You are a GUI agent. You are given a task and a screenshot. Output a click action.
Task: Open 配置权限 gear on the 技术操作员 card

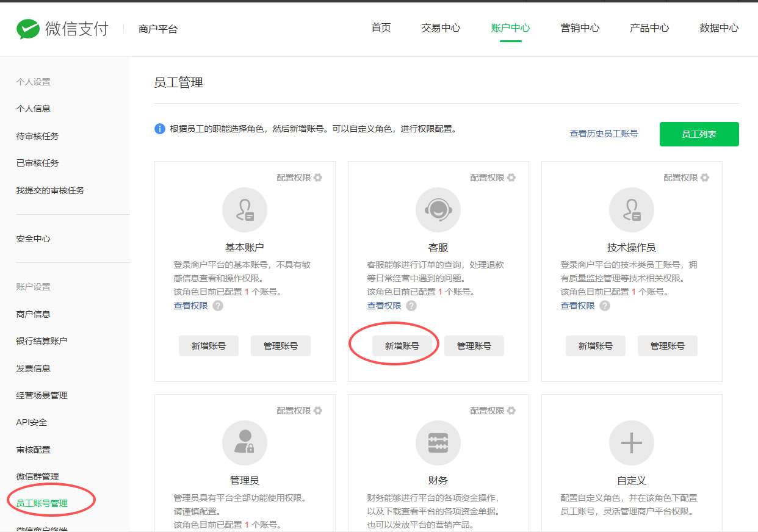(x=705, y=177)
